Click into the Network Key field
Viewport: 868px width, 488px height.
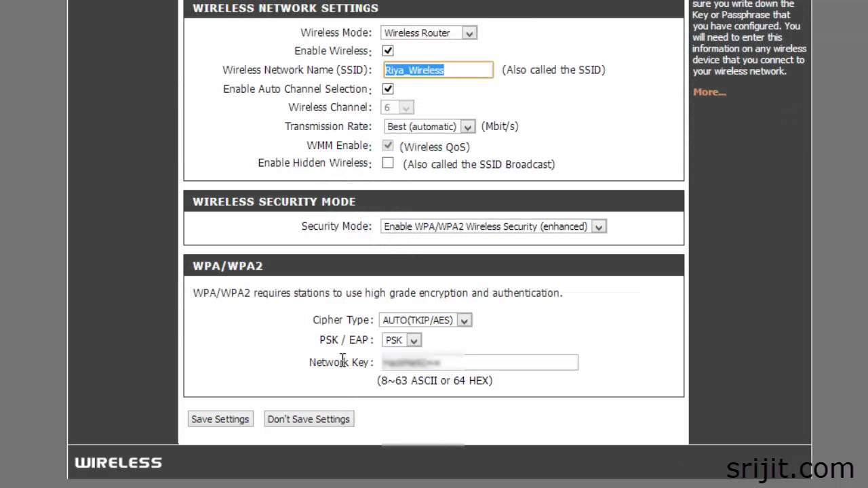tap(479, 363)
